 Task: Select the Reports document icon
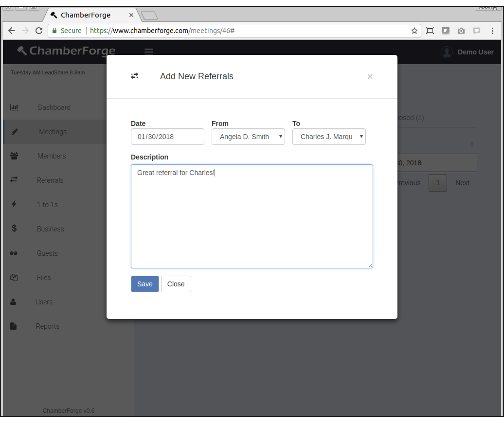(13, 326)
